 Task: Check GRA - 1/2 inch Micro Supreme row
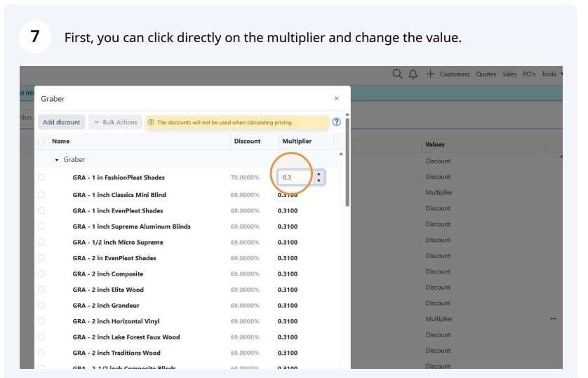point(41,242)
